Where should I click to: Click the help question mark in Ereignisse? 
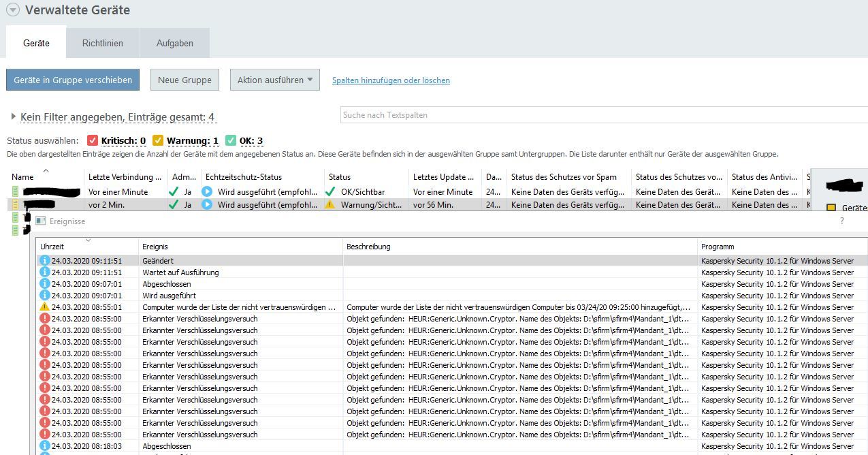tap(842, 221)
